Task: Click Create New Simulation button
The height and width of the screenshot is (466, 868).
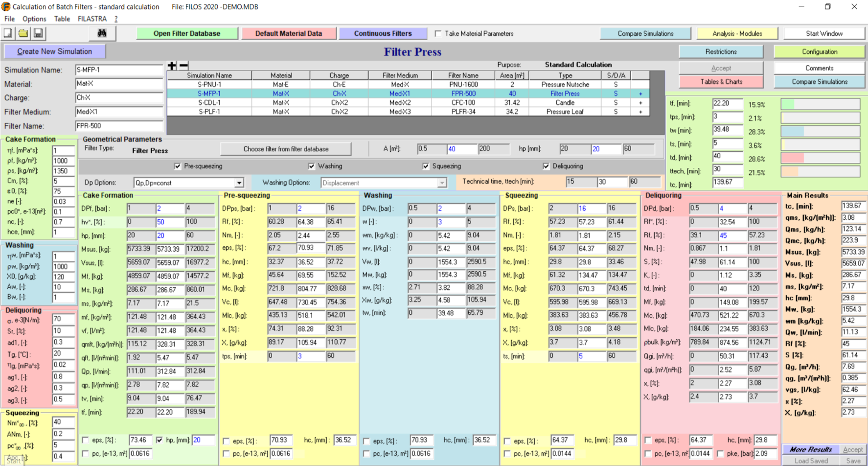Action: click(x=55, y=51)
